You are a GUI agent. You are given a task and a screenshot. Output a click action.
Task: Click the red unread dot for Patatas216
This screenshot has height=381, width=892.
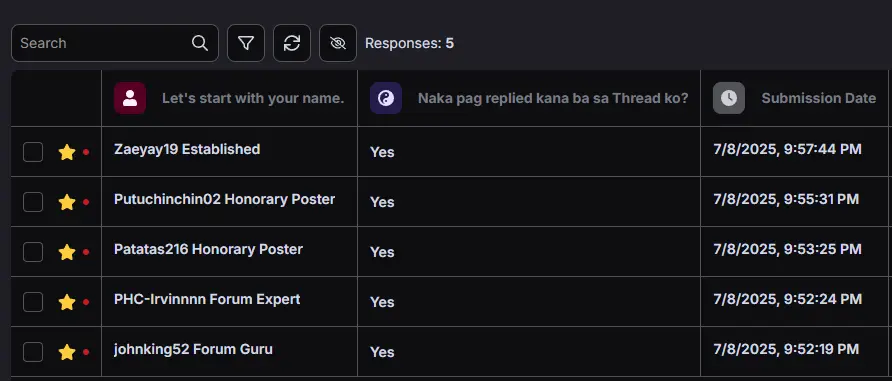86,252
